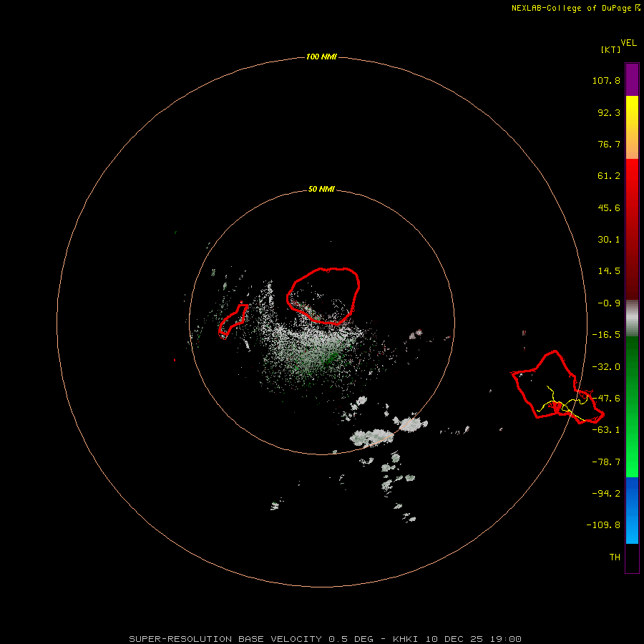The width and height of the screenshot is (644, 644).
Task: Pick the gray near-zero segment of color bar
Action: (x=632, y=318)
